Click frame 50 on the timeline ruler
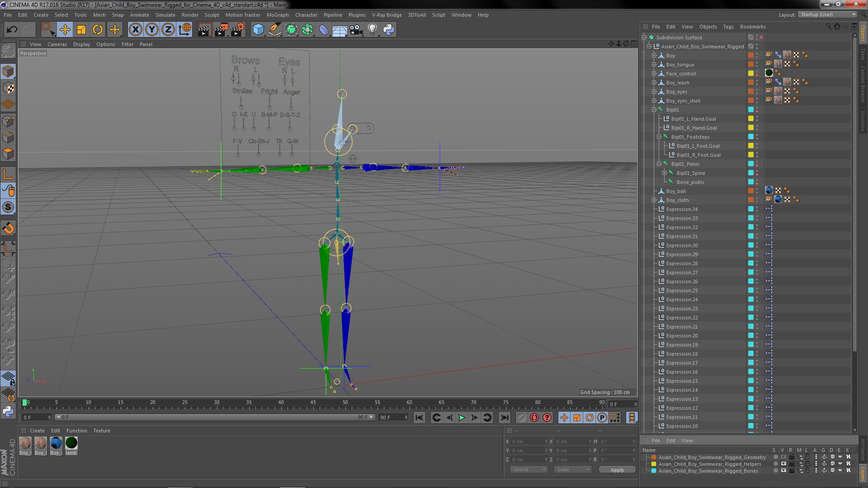868x488 pixels. click(x=345, y=402)
